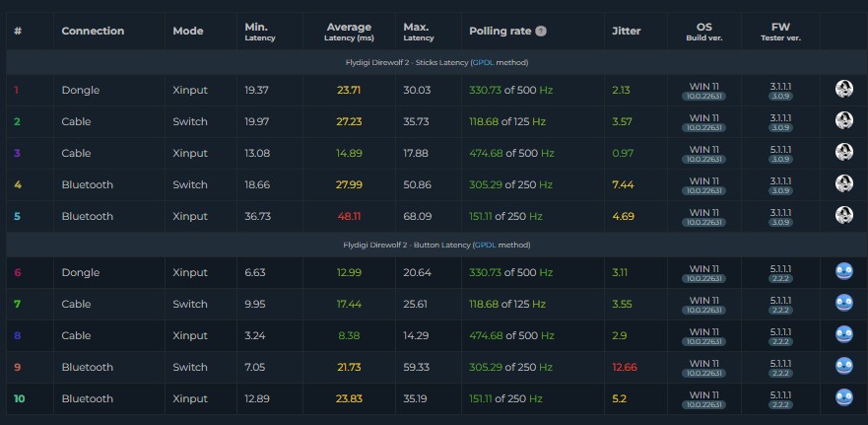This screenshot has width=868, height=425.
Task: Select row number 3
Action: (17, 153)
